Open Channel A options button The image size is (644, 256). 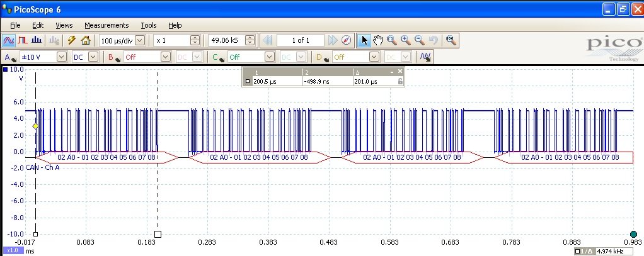coord(11,57)
